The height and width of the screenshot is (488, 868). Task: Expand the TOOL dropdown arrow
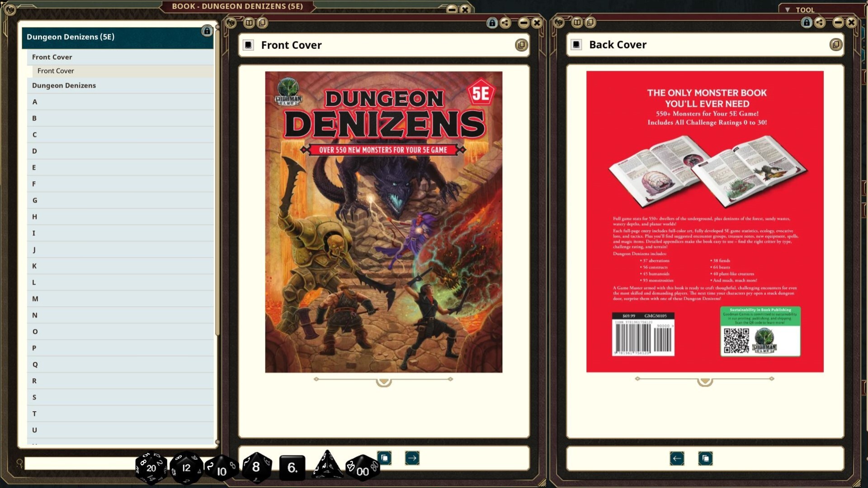[x=787, y=9]
